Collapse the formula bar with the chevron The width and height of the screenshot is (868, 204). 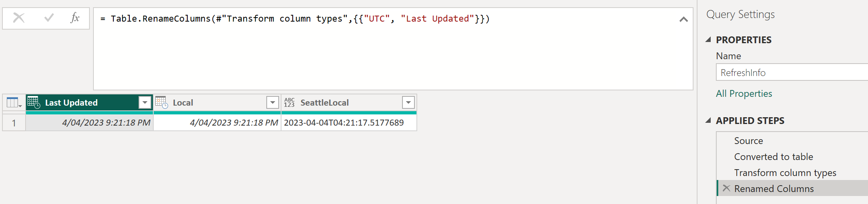click(684, 19)
